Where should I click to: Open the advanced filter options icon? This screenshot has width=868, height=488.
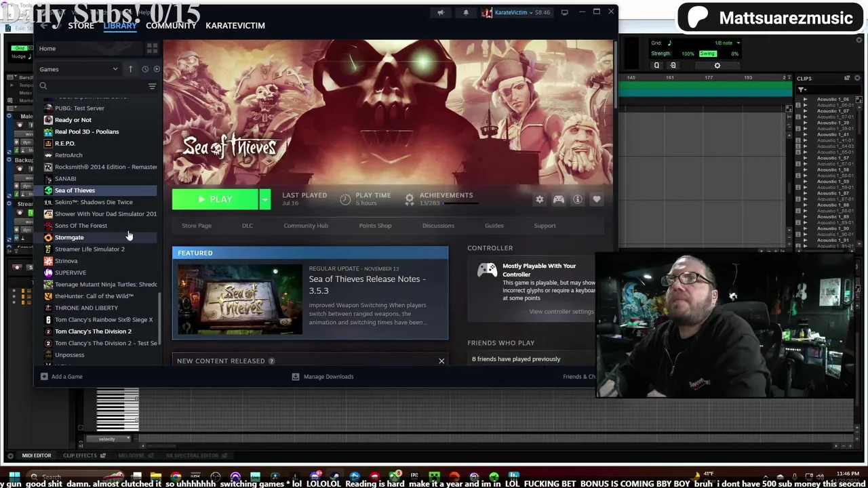point(152,86)
